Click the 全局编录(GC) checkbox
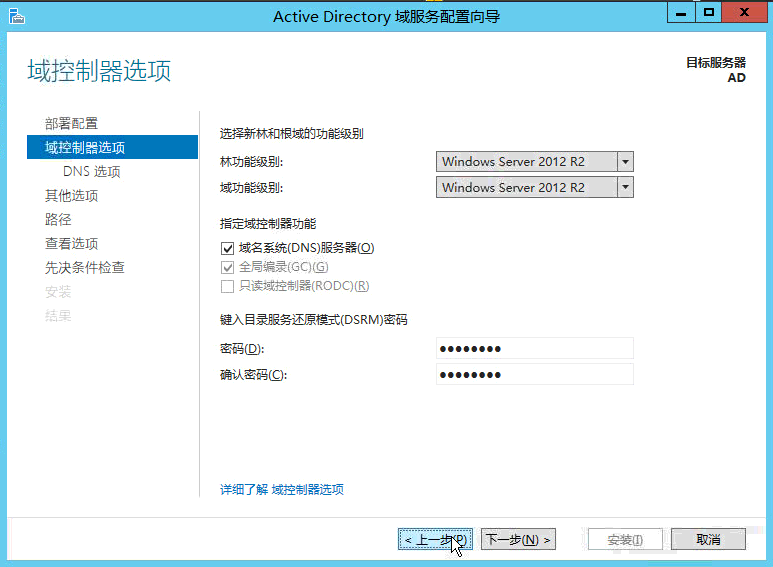This screenshot has width=773, height=567. [227, 267]
